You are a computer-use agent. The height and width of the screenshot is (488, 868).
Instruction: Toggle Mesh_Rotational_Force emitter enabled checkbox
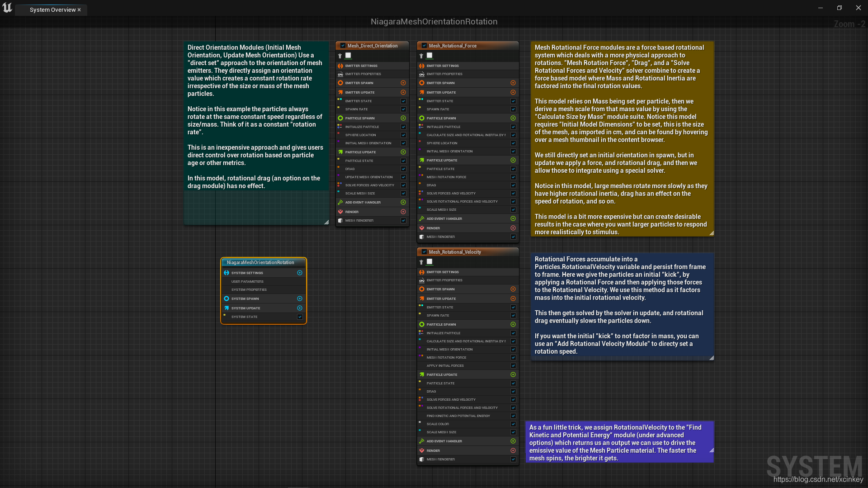424,46
